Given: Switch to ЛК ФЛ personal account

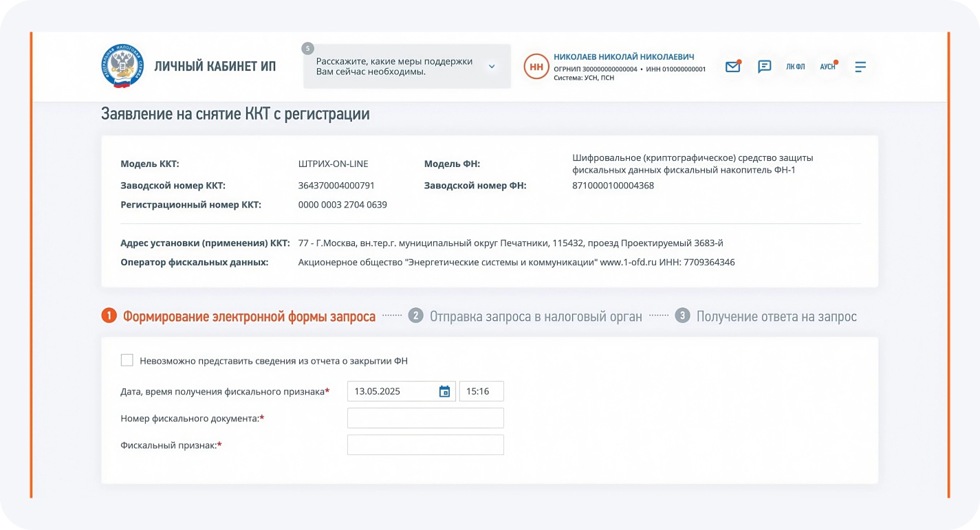Looking at the screenshot, I should point(795,67).
